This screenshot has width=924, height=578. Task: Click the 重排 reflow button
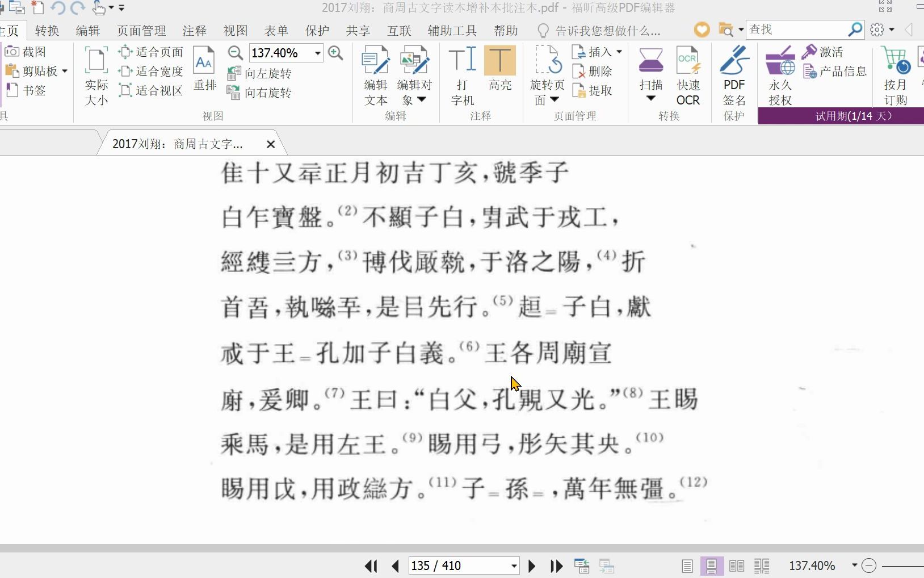pos(204,69)
